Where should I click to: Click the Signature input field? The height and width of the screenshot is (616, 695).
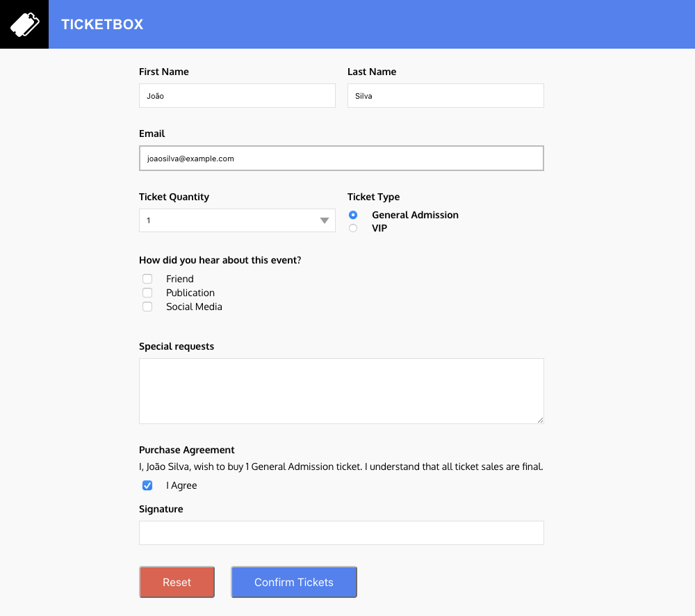tap(341, 533)
